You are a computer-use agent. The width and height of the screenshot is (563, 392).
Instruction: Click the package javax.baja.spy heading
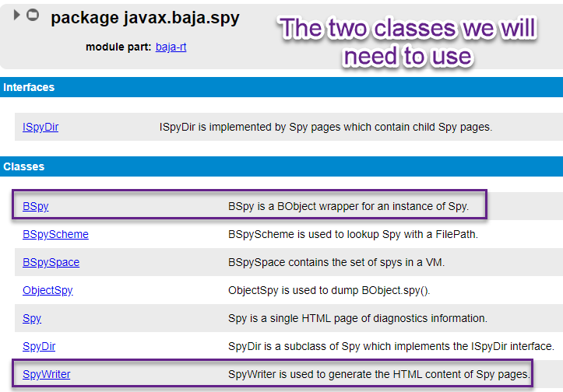tap(146, 18)
